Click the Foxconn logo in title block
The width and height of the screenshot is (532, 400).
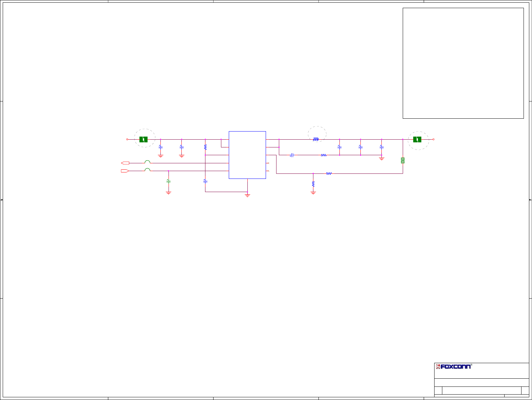[x=453, y=367]
